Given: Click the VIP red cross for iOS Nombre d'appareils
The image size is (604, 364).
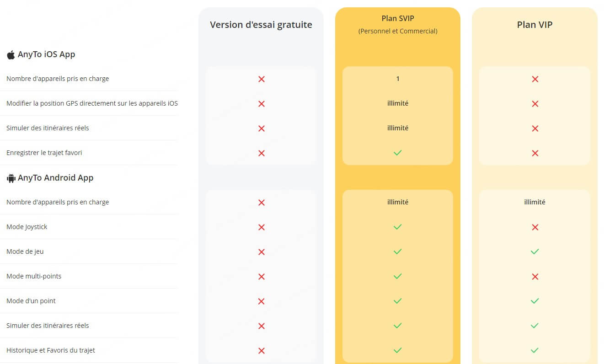Looking at the screenshot, I should tap(535, 79).
